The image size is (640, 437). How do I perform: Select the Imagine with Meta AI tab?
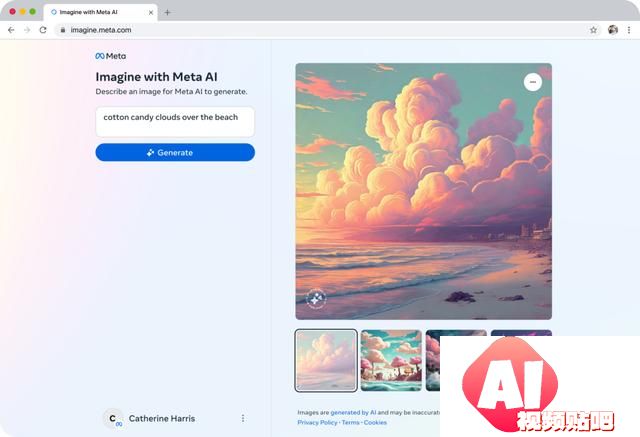tap(100, 12)
